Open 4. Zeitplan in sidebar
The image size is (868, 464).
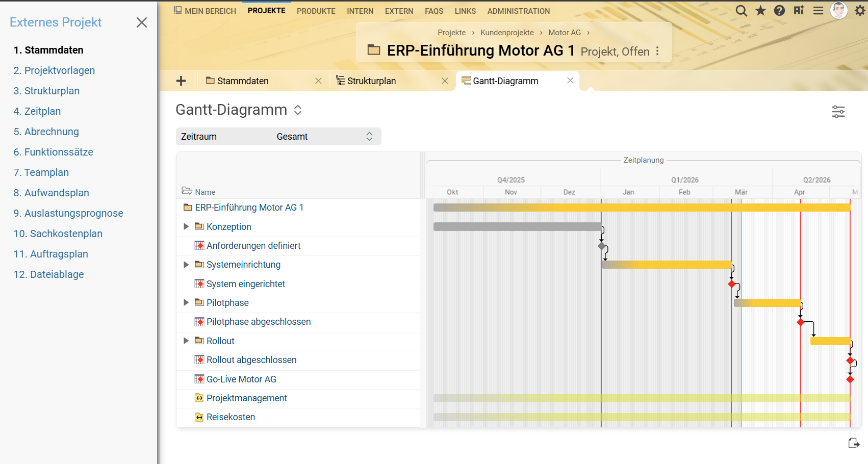(x=37, y=111)
